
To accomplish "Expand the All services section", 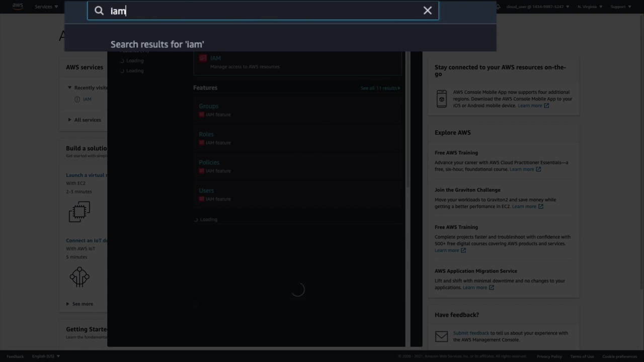I will pyautogui.click(x=84, y=120).
